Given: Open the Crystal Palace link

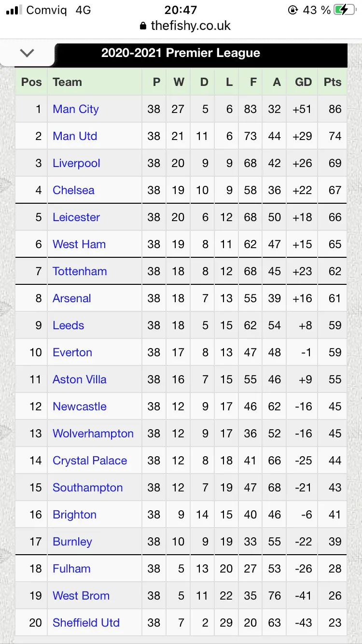Looking at the screenshot, I should pos(90,461).
